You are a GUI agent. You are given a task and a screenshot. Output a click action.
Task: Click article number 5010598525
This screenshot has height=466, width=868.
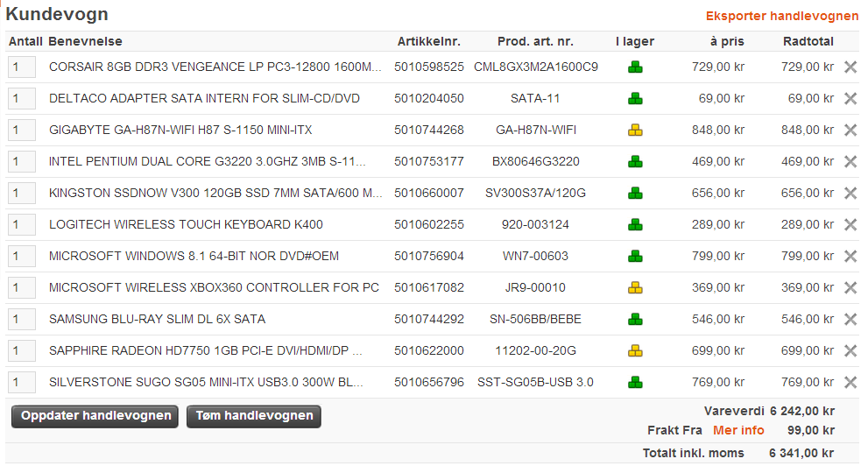429,67
